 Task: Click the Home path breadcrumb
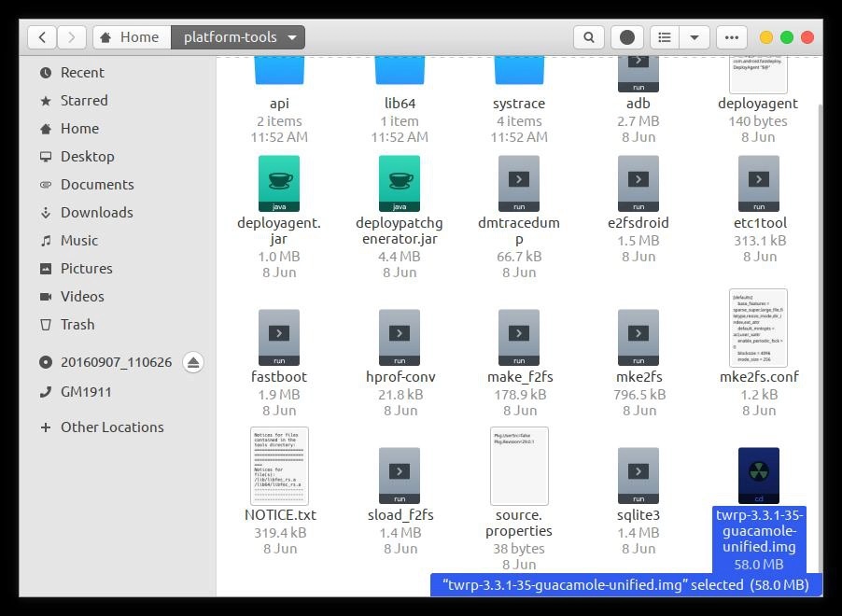pyautogui.click(x=130, y=37)
